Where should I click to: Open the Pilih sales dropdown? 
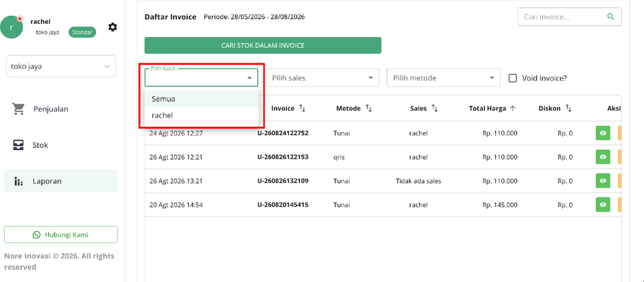(323, 77)
